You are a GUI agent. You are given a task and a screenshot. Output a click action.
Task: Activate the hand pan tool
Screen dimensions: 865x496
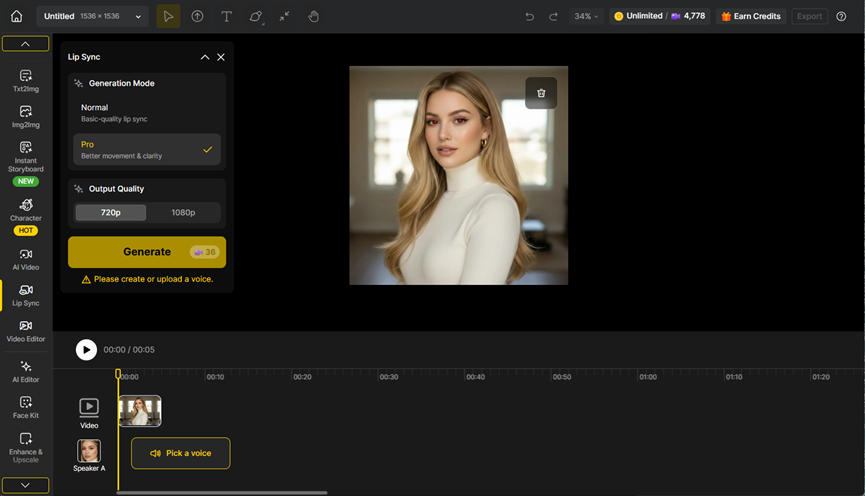pyautogui.click(x=313, y=16)
